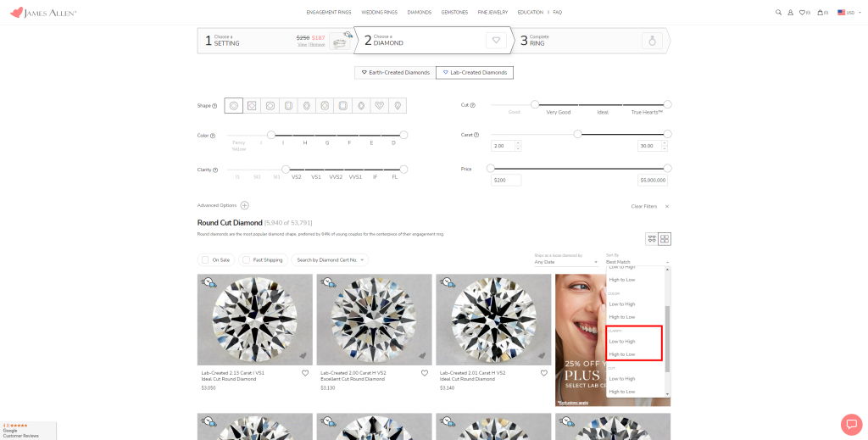Open the FAQ link
This screenshot has height=440, width=868.
click(x=558, y=12)
